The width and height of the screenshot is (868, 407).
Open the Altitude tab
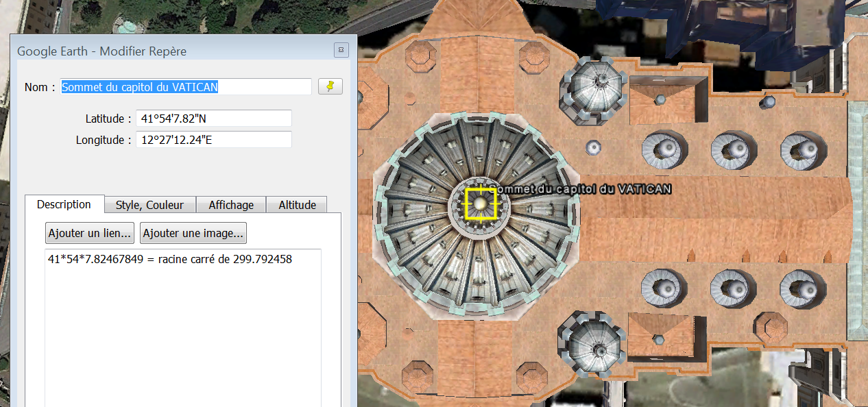coord(297,205)
